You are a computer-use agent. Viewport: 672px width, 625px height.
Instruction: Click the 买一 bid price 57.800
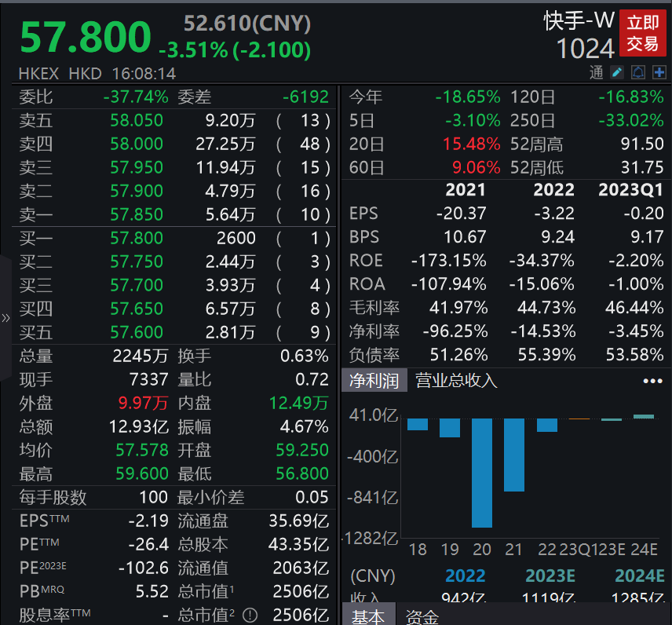pos(137,238)
